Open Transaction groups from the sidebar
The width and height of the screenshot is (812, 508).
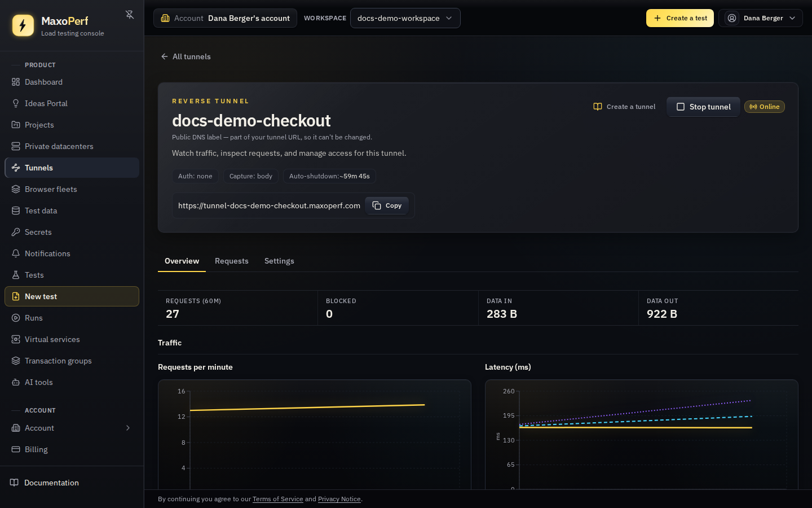pyautogui.click(x=72, y=361)
